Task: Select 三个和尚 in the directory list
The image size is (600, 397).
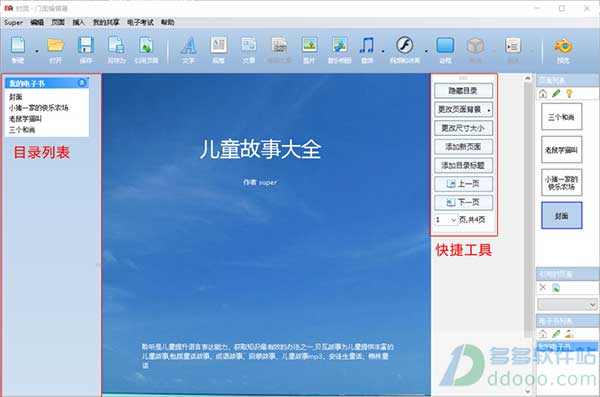Action: point(22,130)
